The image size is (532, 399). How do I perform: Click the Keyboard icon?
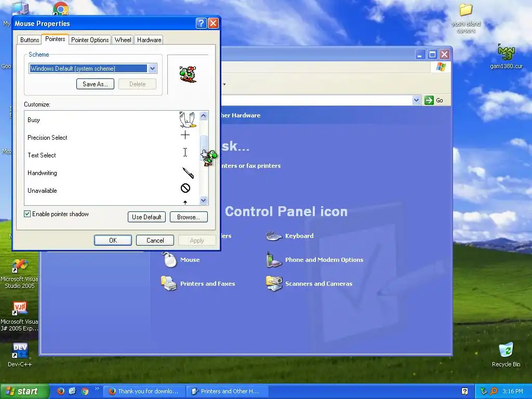pyautogui.click(x=274, y=236)
